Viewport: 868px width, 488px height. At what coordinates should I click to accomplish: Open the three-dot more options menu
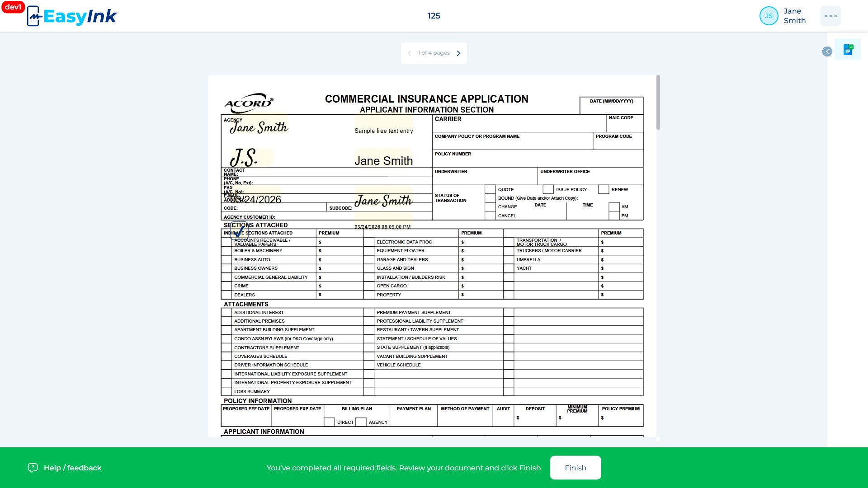click(x=830, y=16)
